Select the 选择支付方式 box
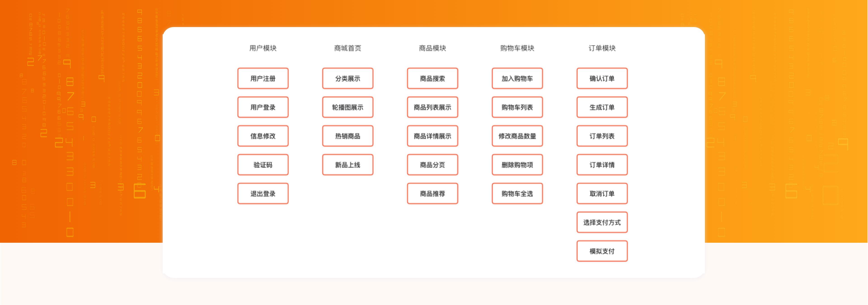Image resolution: width=868 pixels, height=305 pixels. point(602,222)
